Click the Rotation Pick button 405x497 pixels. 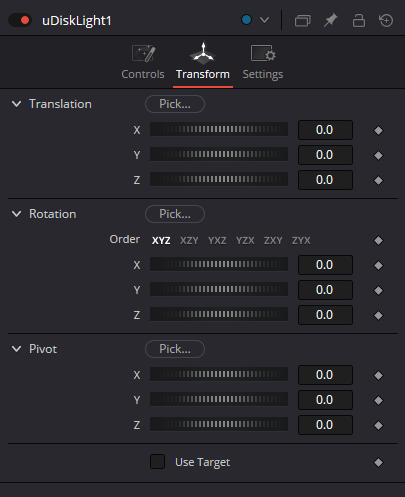175,214
